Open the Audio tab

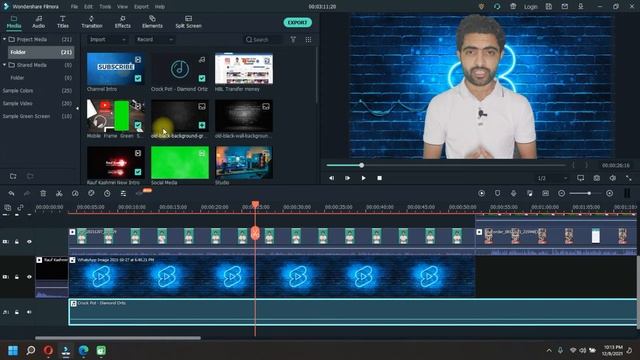38,22
